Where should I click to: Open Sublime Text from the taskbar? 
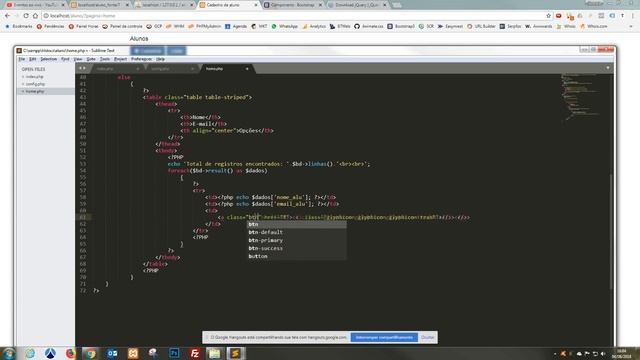point(235,353)
